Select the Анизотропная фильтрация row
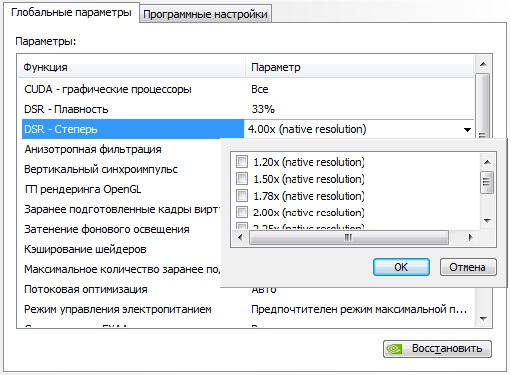The height and width of the screenshot is (375, 511). click(121, 149)
